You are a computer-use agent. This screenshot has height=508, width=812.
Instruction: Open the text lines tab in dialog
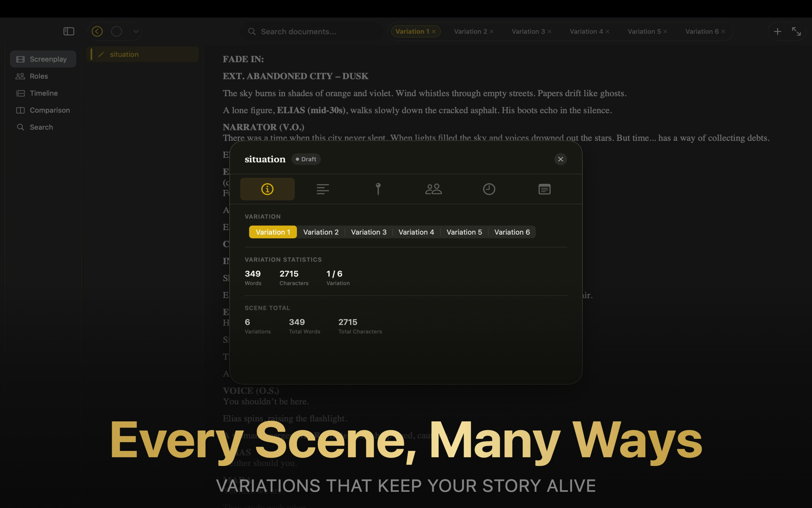323,189
